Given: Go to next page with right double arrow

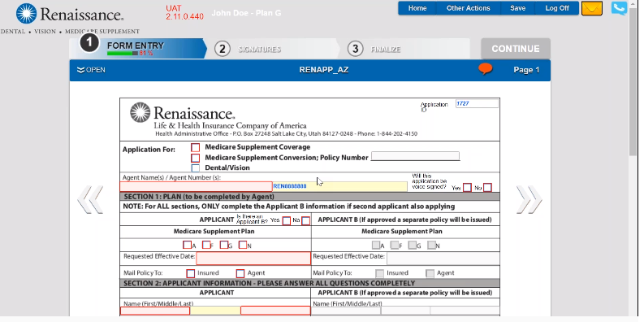Looking at the screenshot, I should pyautogui.click(x=529, y=200).
